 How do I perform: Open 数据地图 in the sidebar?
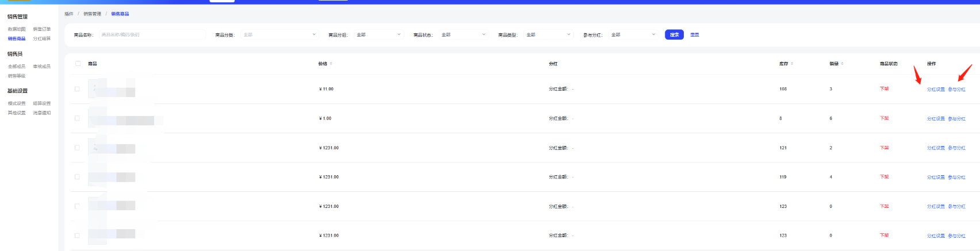(17, 29)
